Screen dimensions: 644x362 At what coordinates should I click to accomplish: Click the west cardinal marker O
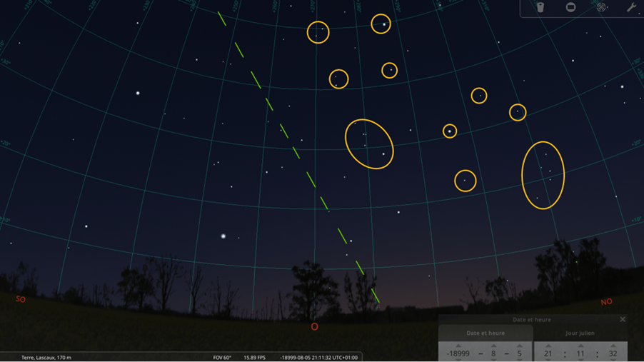click(314, 327)
